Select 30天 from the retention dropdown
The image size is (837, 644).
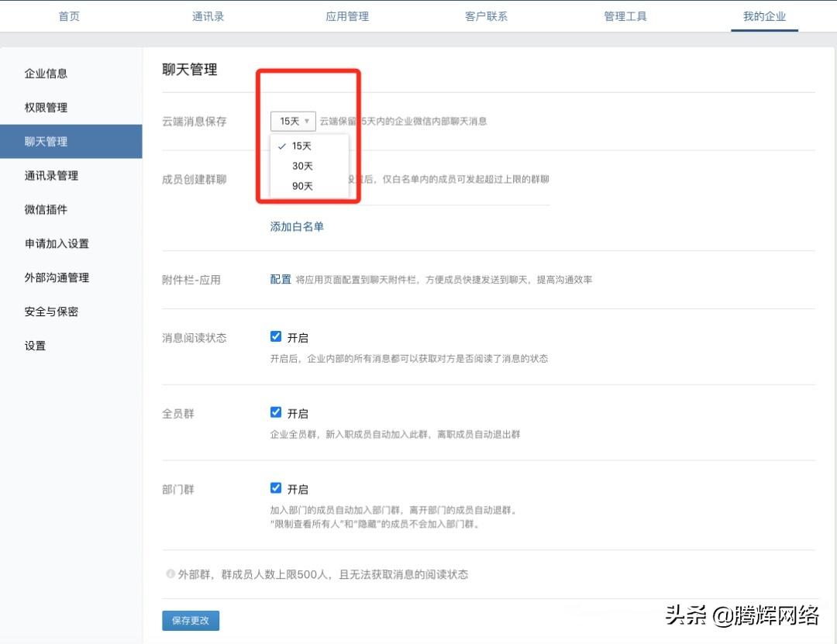(x=302, y=165)
